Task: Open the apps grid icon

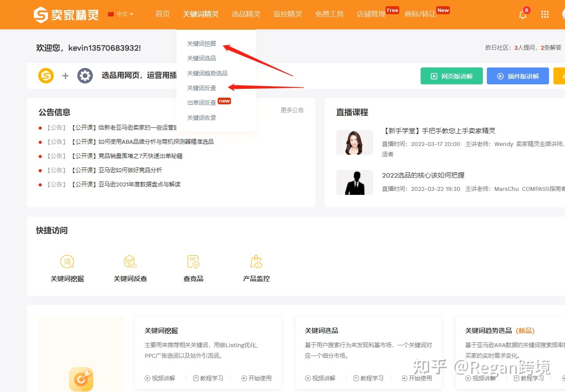Action: tap(545, 14)
